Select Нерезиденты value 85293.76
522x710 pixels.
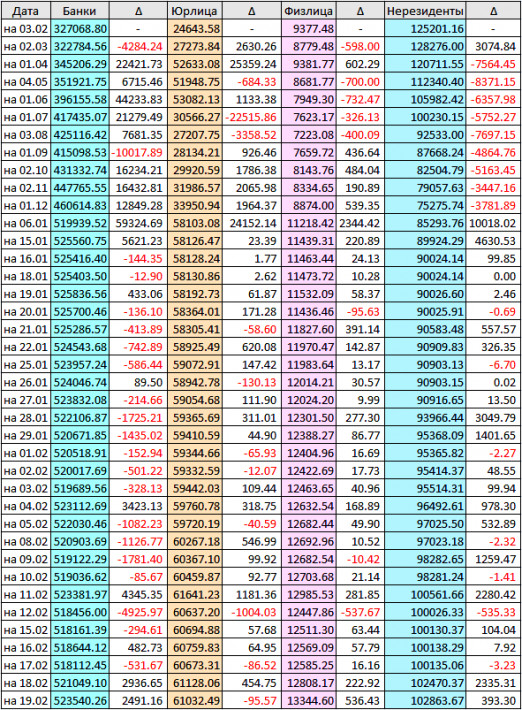click(x=425, y=223)
